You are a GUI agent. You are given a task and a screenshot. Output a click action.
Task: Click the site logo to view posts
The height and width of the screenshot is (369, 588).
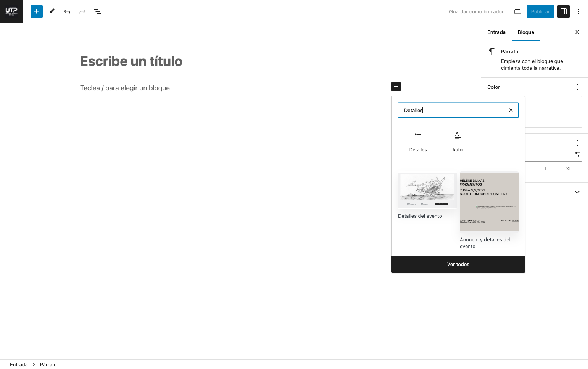point(11,11)
